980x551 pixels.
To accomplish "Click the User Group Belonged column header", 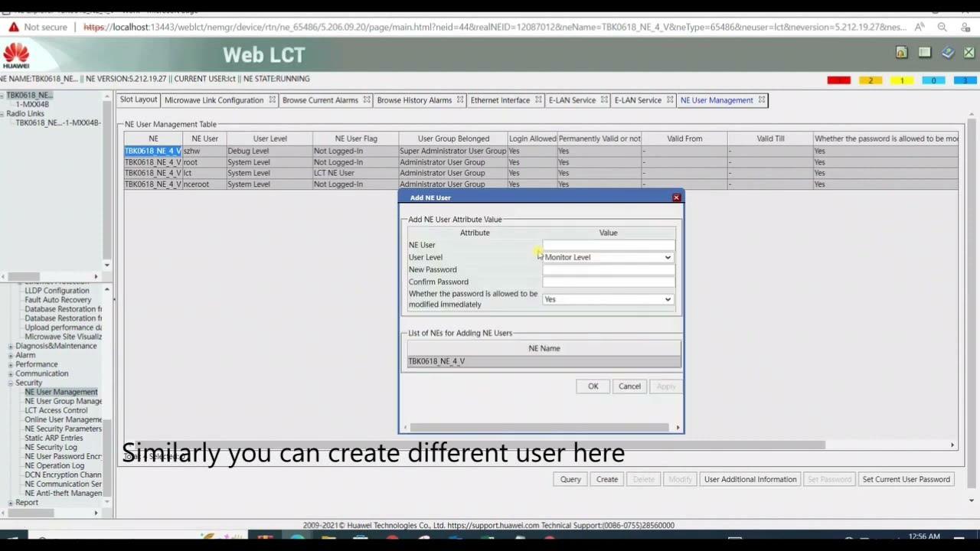I will tap(453, 139).
